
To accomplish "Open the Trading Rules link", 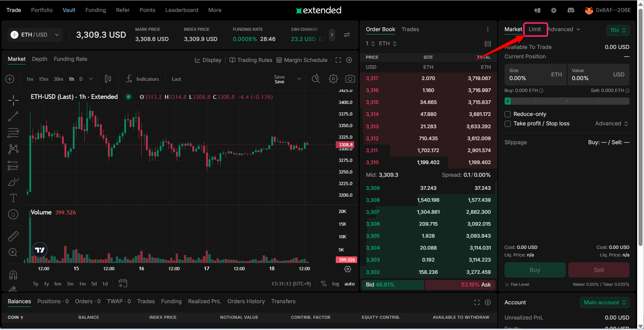I will point(251,60).
